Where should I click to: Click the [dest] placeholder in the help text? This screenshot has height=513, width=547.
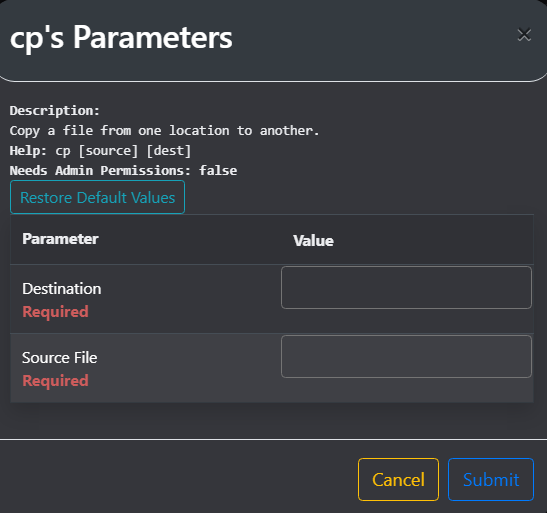click(169, 151)
